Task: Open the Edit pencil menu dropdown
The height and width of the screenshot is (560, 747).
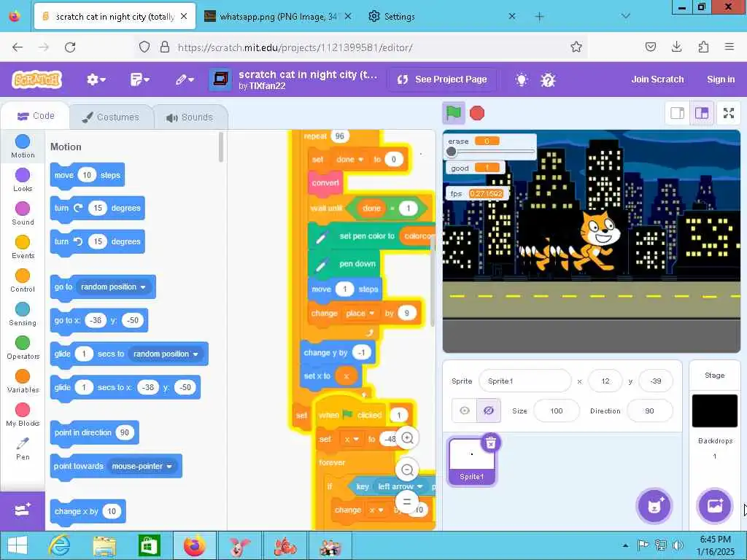Action: tap(184, 79)
